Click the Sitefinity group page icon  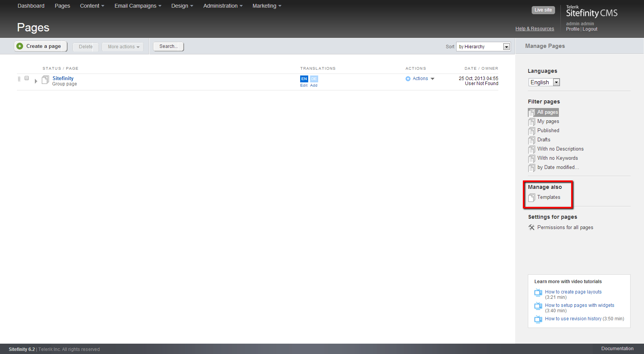[45, 80]
